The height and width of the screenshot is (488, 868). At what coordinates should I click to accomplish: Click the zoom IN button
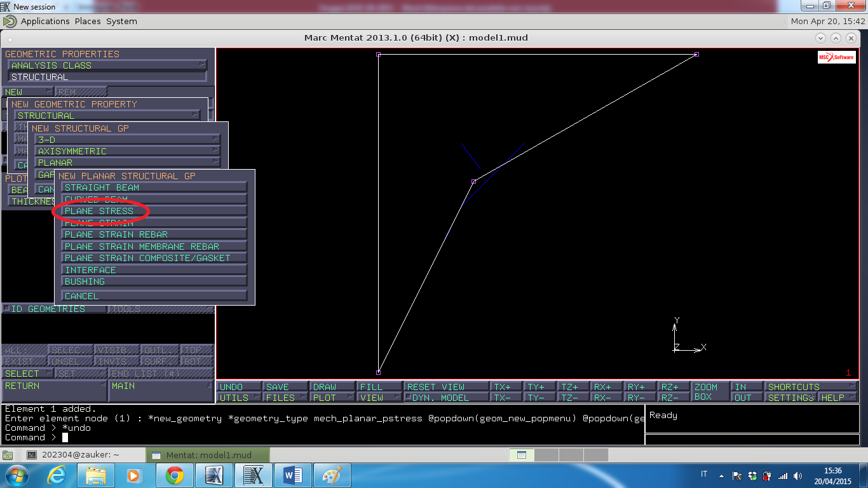coord(747,386)
